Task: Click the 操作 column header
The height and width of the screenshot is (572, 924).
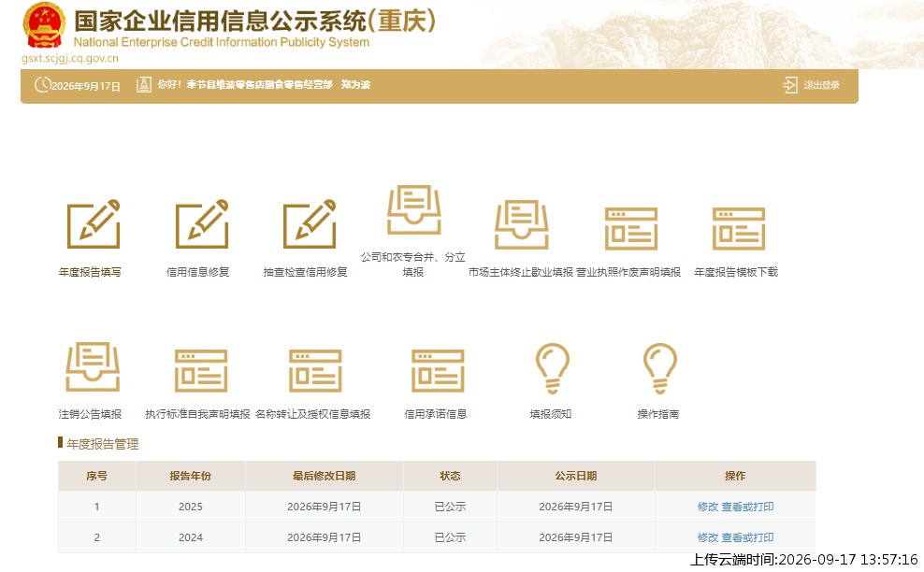Action: coord(735,476)
